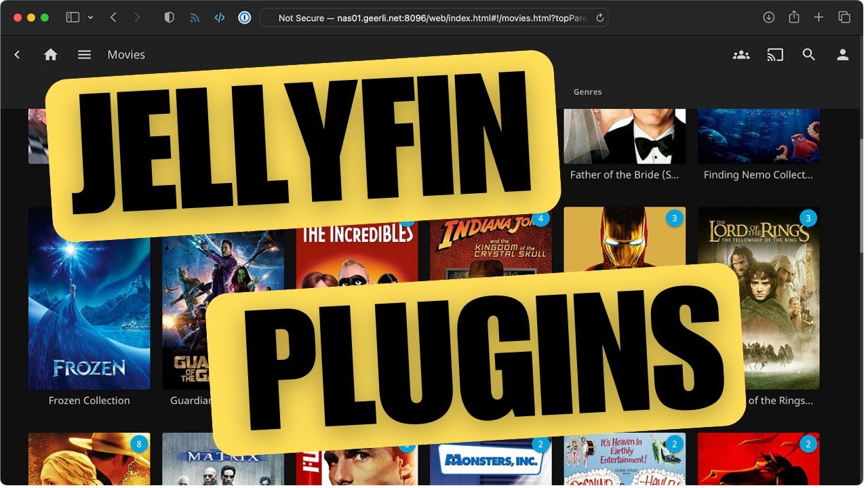Go forward in Safari history
Viewport: 868px width, 488px height.
pos(138,18)
